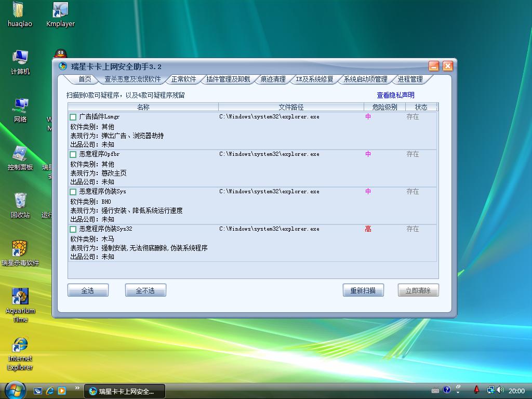This screenshot has width=532, height=399.
Task: Open the 网络 desktop icon
Action: coord(20,110)
